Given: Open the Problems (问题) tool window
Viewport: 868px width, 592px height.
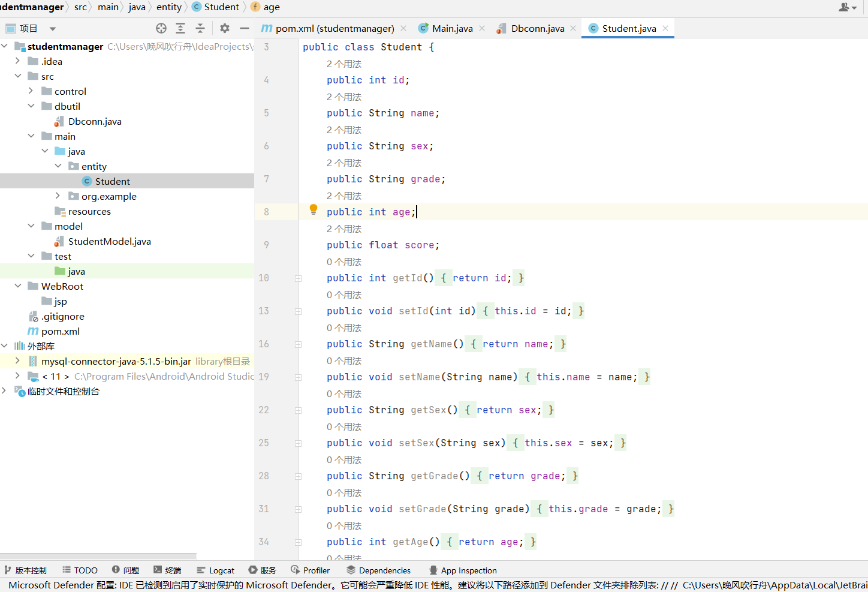Looking at the screenshot, I should [125, 570].
